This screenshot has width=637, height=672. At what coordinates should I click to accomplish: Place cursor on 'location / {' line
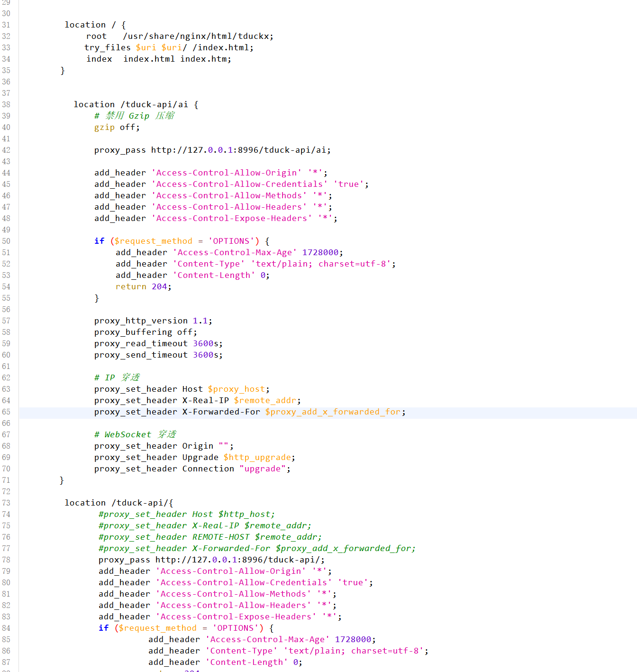click(x=95, y=25)
